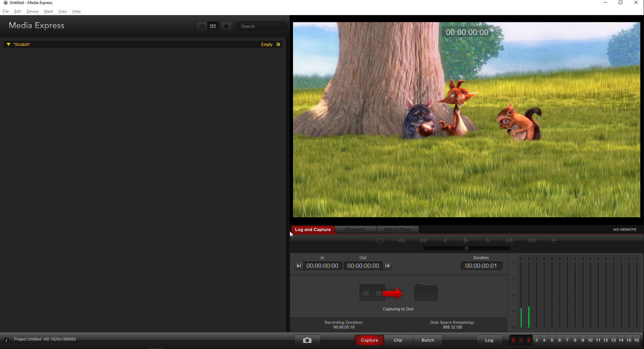The height and width of the screenshot is (349, 644).
Task: Click the large Play transport button
Action: point(466,240)
